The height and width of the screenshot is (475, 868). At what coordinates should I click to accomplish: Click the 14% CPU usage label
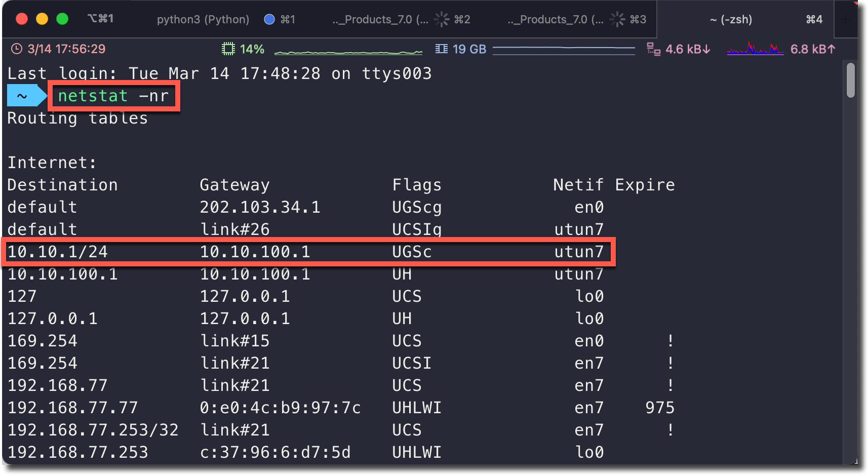point(252,49)
